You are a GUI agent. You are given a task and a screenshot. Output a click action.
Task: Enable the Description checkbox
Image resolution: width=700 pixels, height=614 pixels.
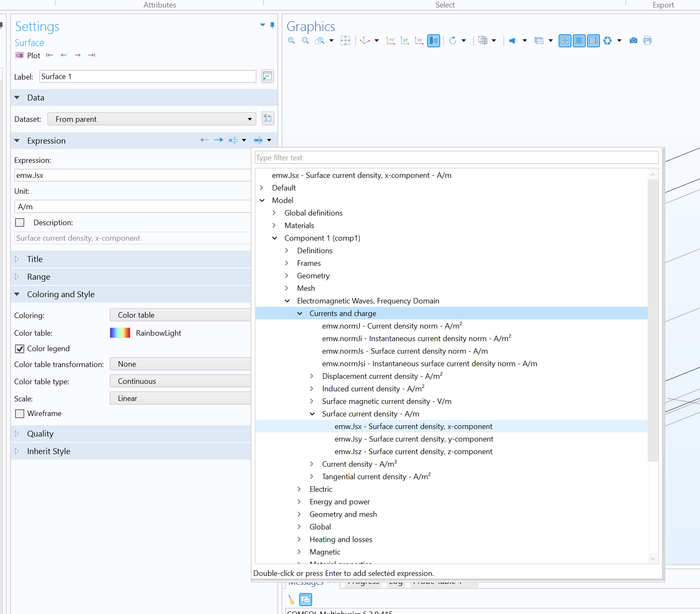coord(20,222)
